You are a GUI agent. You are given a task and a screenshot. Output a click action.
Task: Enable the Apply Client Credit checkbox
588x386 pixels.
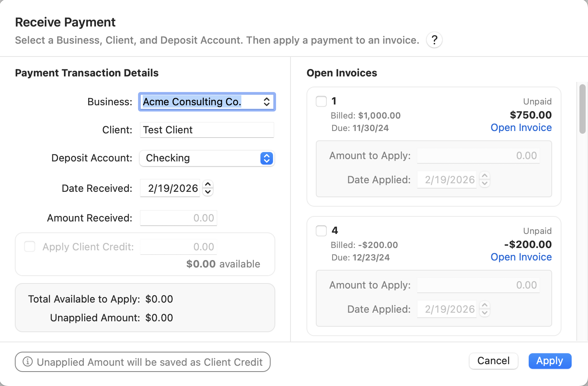coord(30,246)
